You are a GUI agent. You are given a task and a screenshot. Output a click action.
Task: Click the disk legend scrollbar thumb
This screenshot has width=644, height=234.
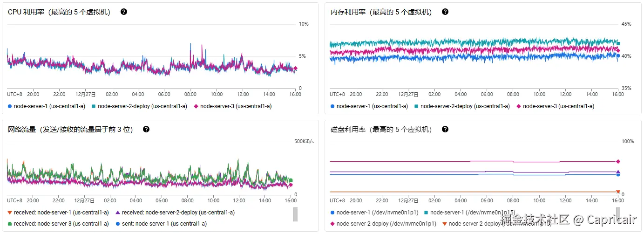618,214
